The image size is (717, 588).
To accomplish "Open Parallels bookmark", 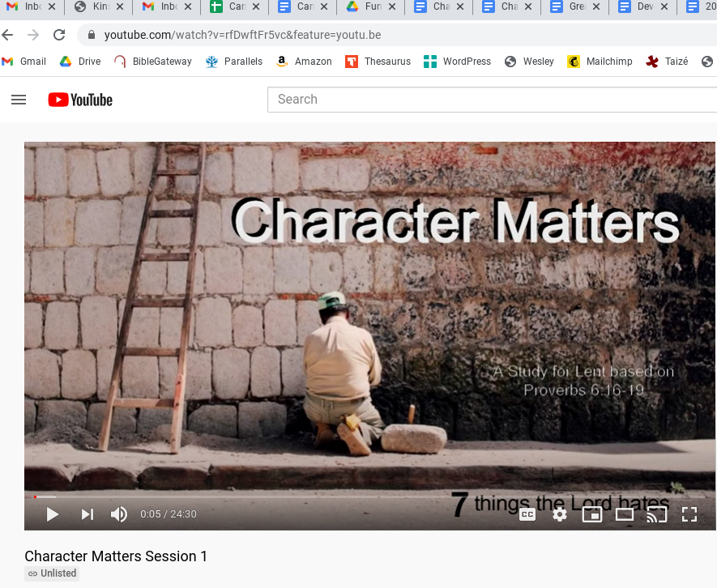I will point(234,62).
